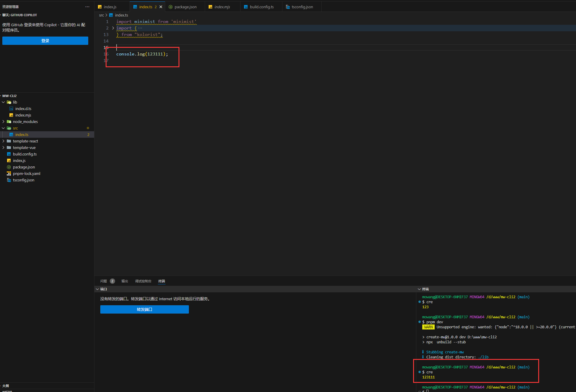Click the index.mjs JS icon in the tree
This screenshot has height=392, width=576.
(11, 115)
